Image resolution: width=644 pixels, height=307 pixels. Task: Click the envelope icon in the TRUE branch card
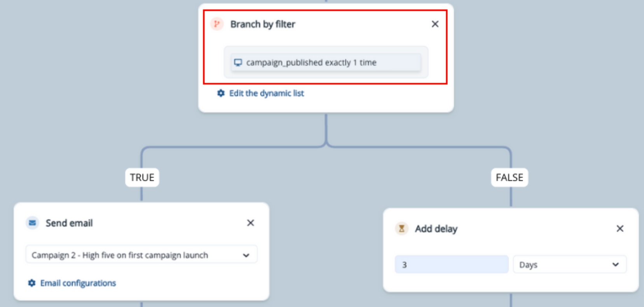point(32,223)
